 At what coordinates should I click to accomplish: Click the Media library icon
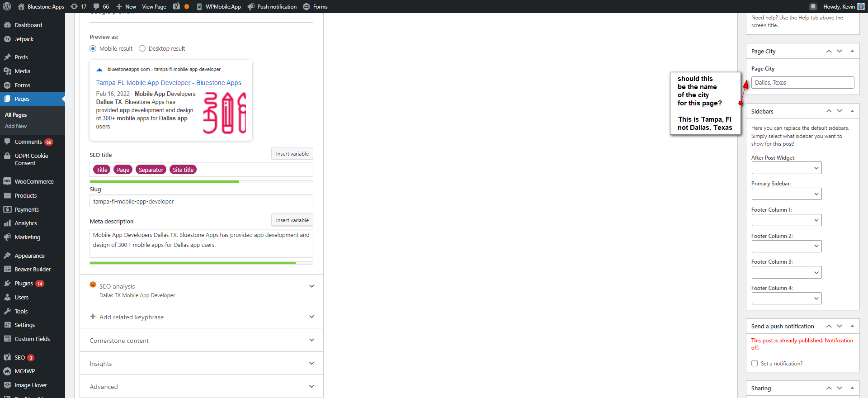coord(7,71)
